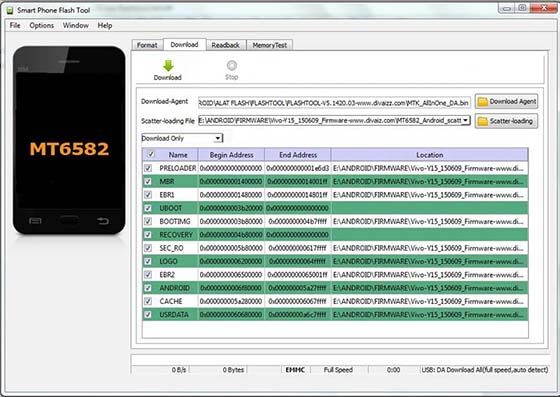Click the End Address column header
This screenshot has width=560, height=397.
(298, 155)
